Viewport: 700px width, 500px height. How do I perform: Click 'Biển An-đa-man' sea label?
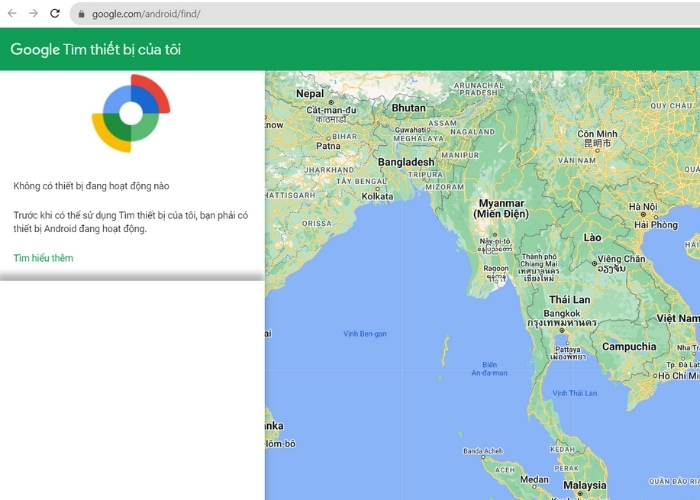point(489,369)
